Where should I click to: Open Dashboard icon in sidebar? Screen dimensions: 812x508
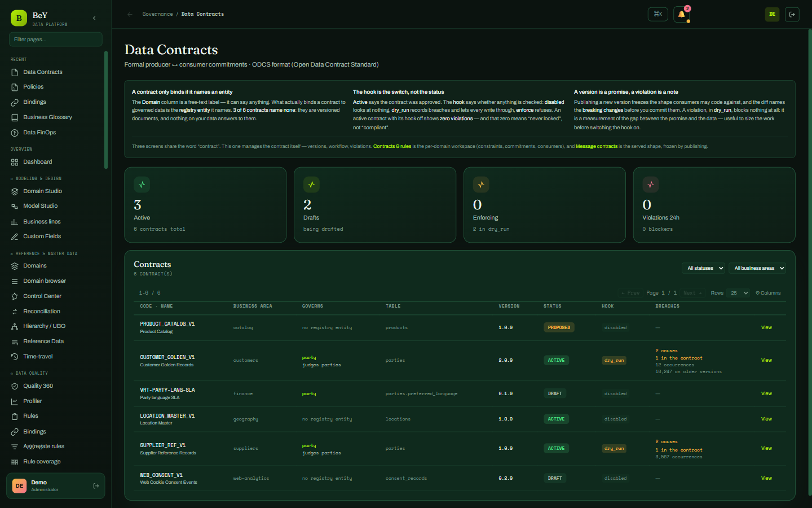15,162
